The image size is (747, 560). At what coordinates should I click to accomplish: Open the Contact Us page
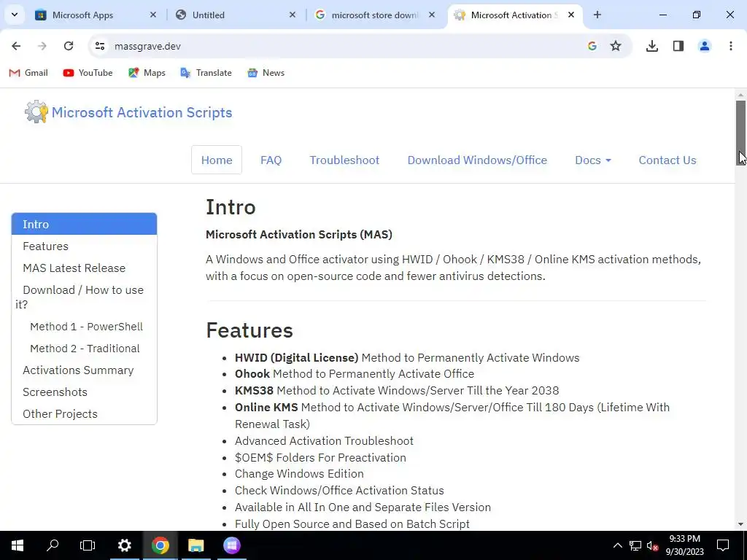667,160
